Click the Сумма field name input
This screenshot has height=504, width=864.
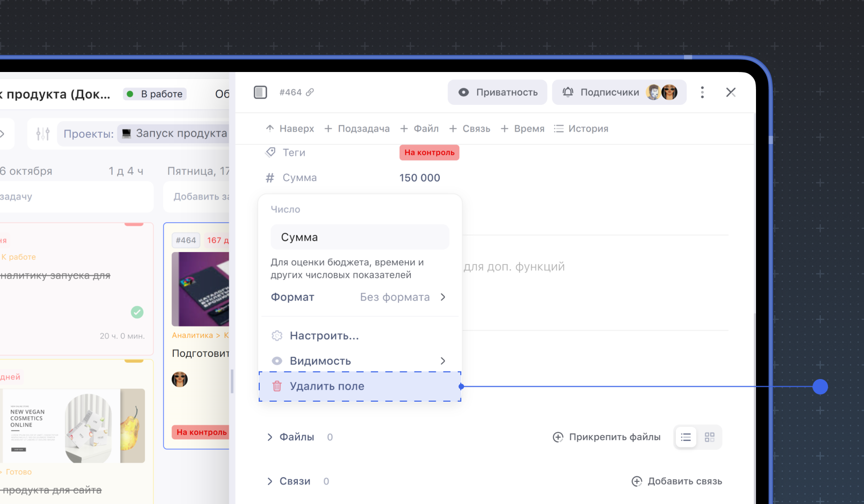pos(359,237)
